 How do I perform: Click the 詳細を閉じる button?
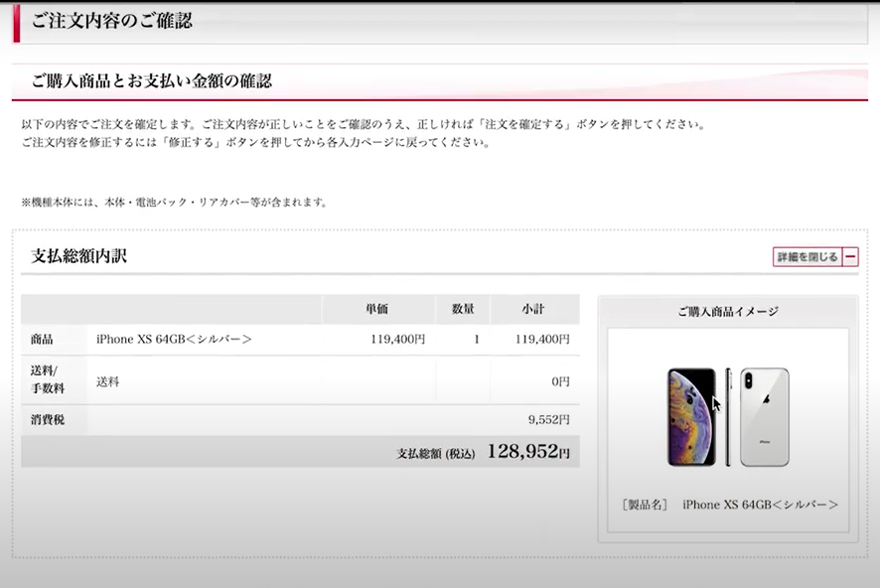point(807,257)
